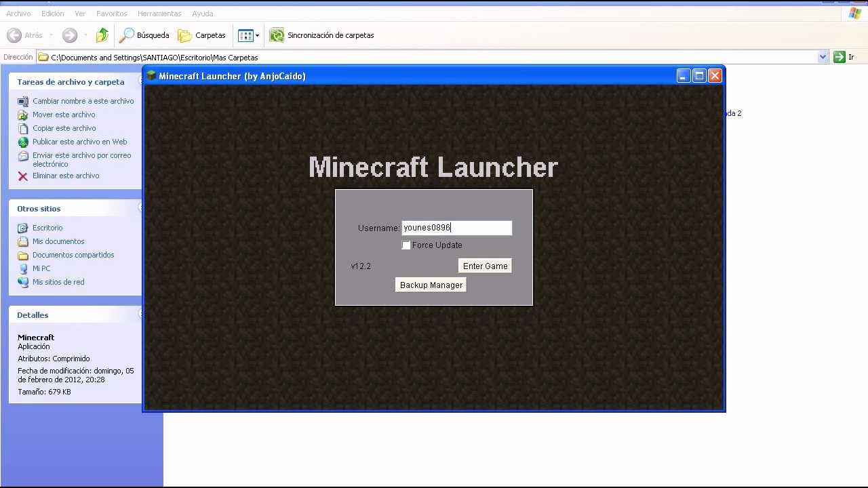Viewport: 868px width, 488px height.
Task: Click the move file icon
Action: [x=23, y=115]
